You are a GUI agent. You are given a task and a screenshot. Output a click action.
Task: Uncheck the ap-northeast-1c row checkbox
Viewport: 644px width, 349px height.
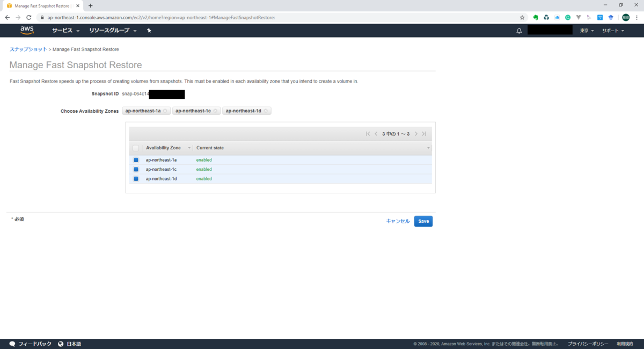click(136, 169)
